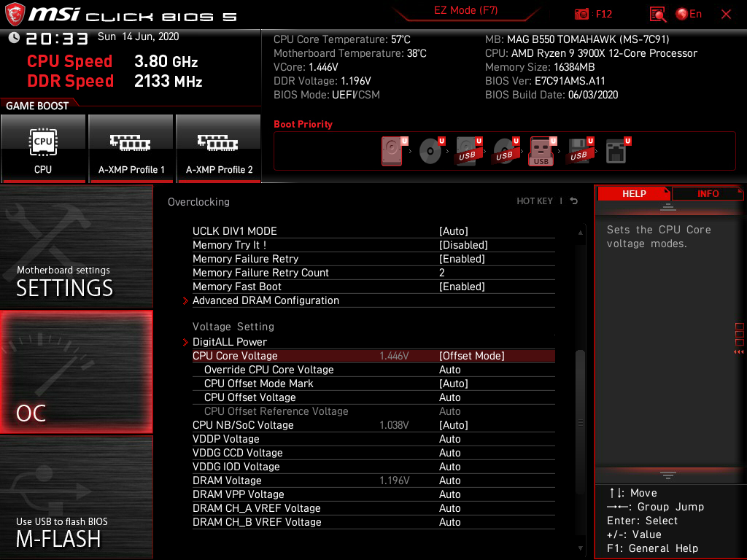Open CPU Core Voltage [Offset Mode] dropdown
Viewport: 747px width, 560px height.
click(x=472, y=356)
